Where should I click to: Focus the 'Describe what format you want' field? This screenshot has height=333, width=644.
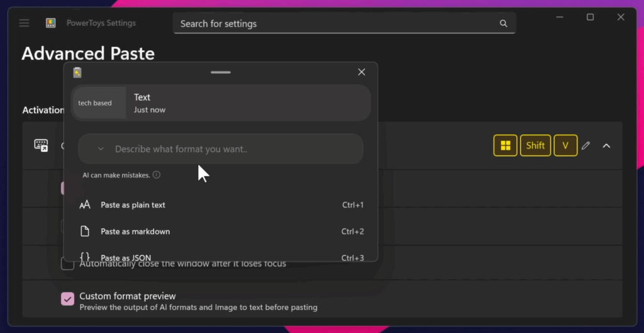click(x=233, y=150)
